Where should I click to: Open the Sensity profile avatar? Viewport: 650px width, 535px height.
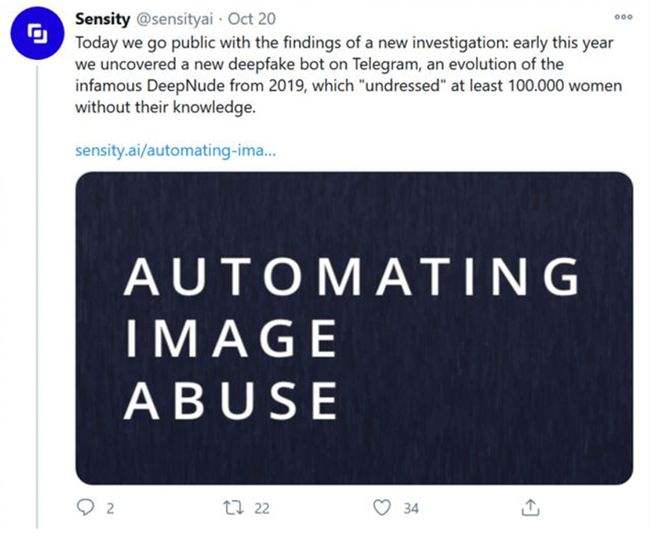(x=37, y=33)
